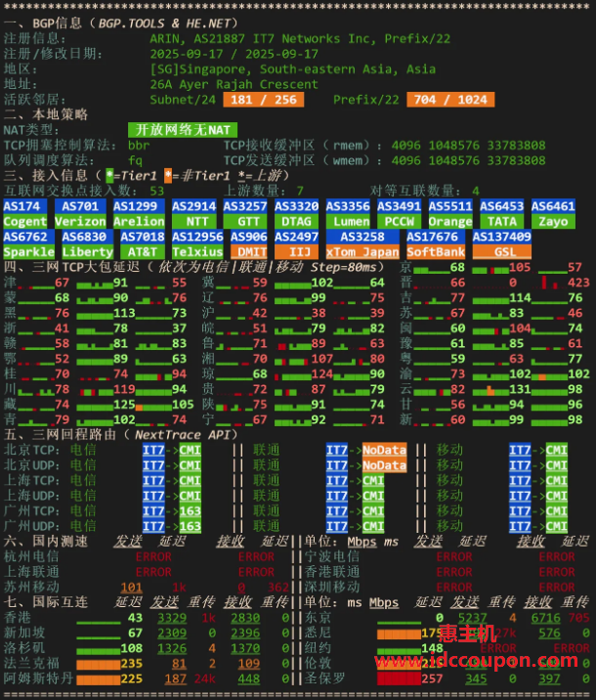Image resolution: width=596 pixels, height=700 pixels.
Task: Click the AS701 badge
Action: pyautogui.click(x=80, y=206)
